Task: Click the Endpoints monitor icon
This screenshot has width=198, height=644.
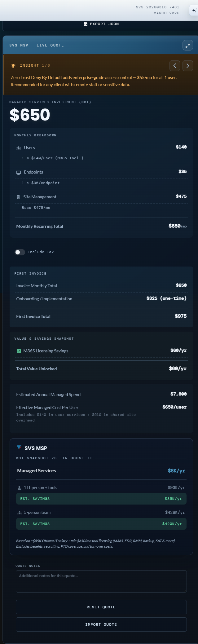Action: (19, 172)
